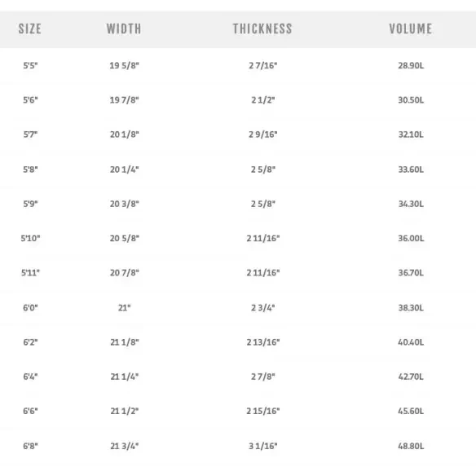This screenshot has width=476, height=476.
Task: Click the THICKNESS column header
Action: click(262, 29)
